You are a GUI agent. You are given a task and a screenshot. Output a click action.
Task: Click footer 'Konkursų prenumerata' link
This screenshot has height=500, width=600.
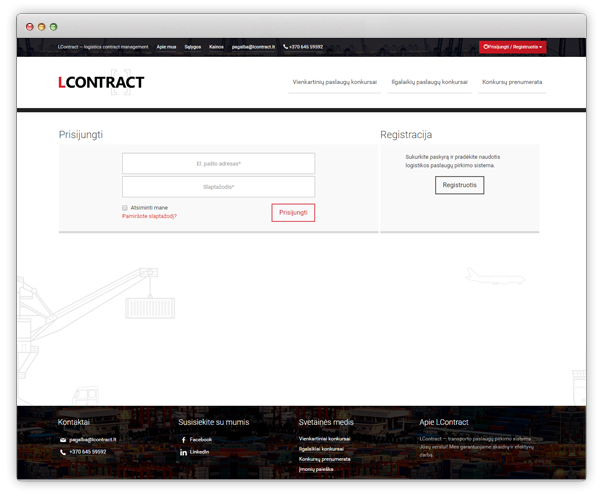tap(324, 459)
